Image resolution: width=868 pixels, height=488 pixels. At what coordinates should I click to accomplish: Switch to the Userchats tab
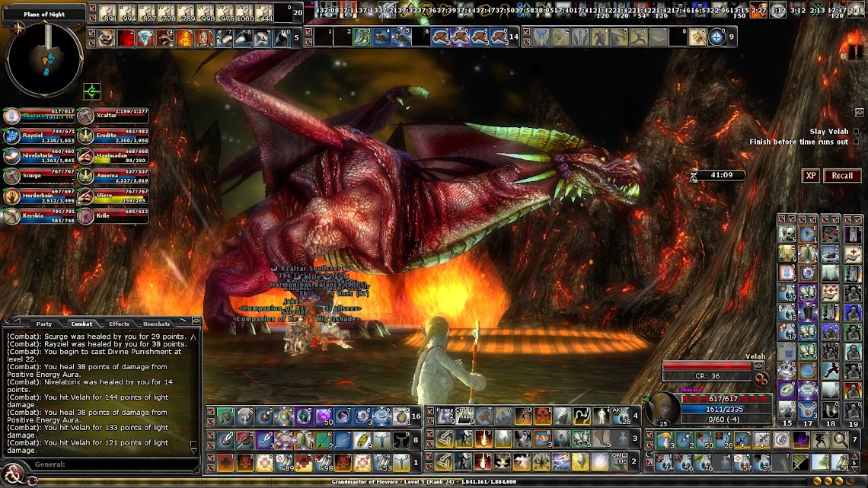coord(157,324)
